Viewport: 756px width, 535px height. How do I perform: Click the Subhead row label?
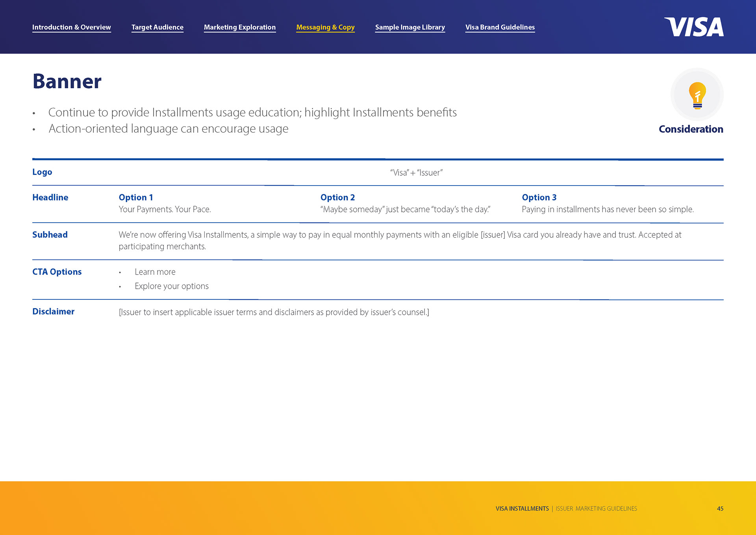click(50, 235)
